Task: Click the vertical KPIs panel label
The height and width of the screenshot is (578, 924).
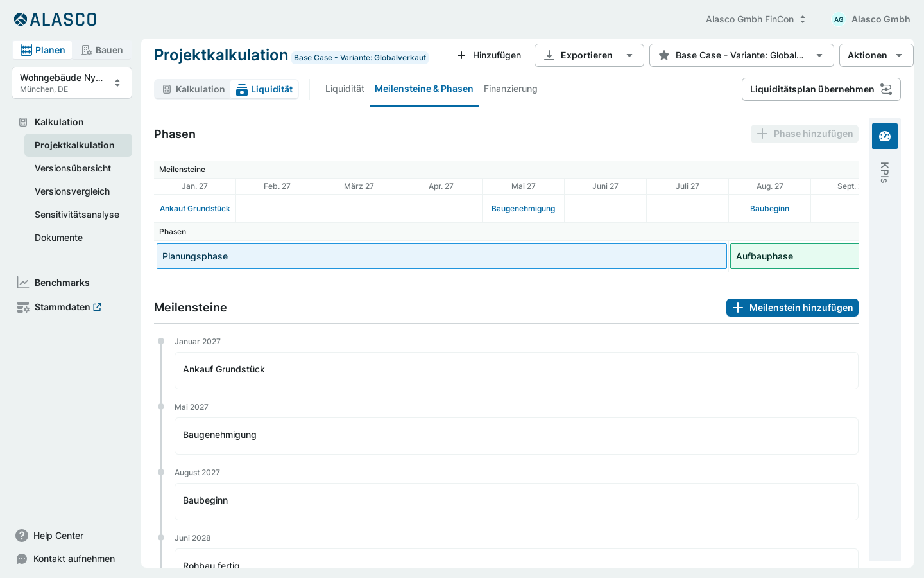Action: (x=885, y=172)
